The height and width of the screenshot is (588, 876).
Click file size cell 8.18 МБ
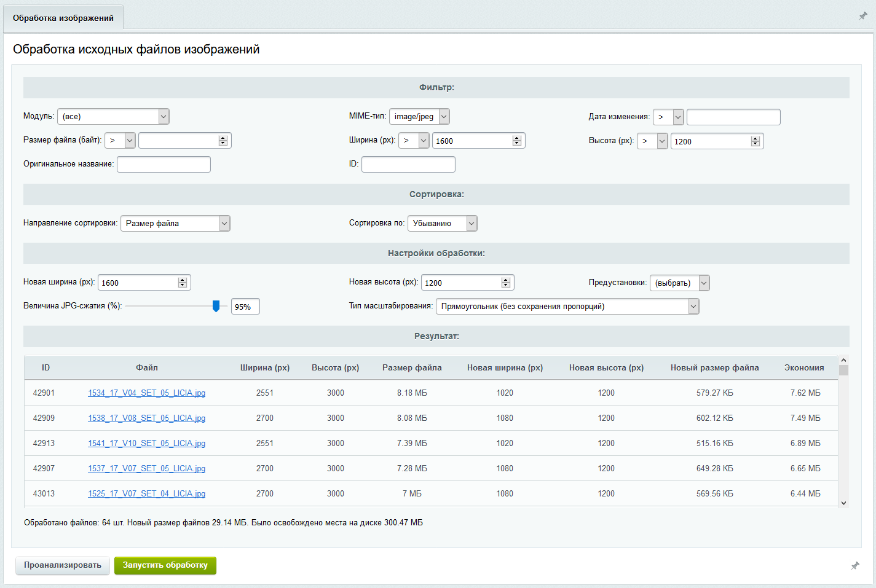point(412,393)
